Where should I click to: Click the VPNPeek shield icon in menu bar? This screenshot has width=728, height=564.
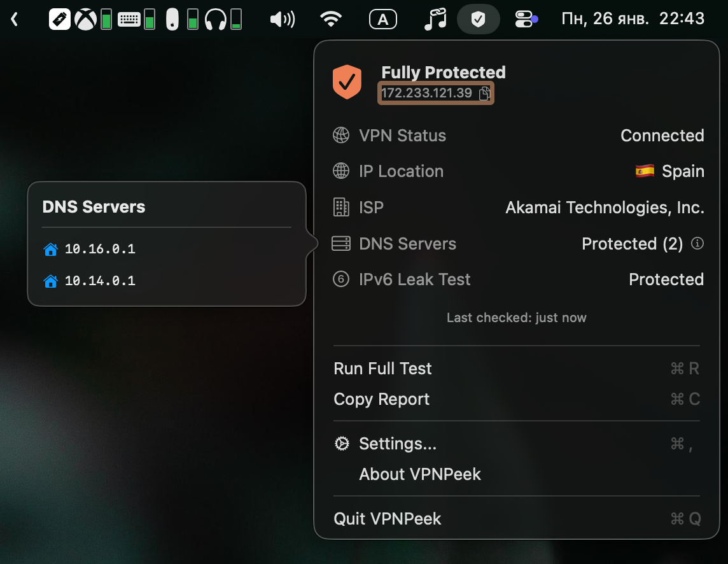click(478, 20)
